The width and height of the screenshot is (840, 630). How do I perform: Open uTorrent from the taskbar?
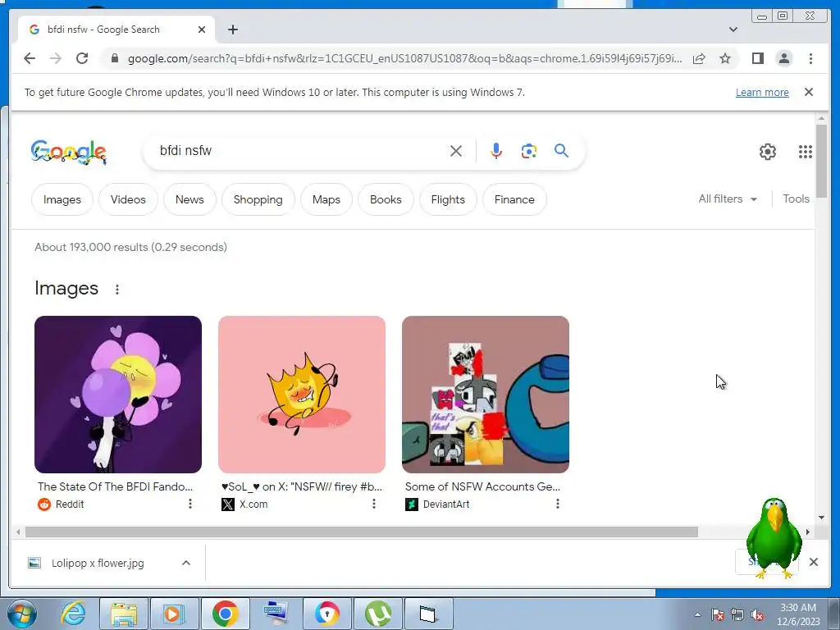point(377,614)
